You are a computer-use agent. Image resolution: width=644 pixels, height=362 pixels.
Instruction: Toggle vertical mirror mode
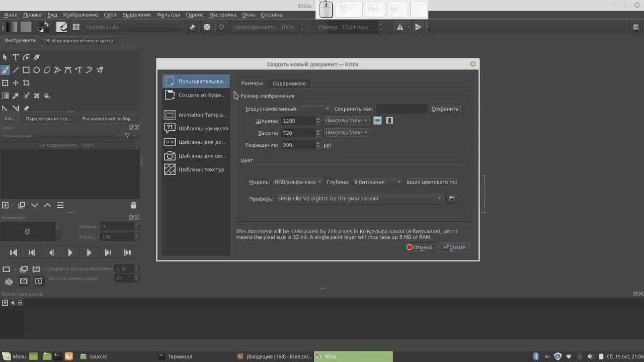tap(418, 27)
